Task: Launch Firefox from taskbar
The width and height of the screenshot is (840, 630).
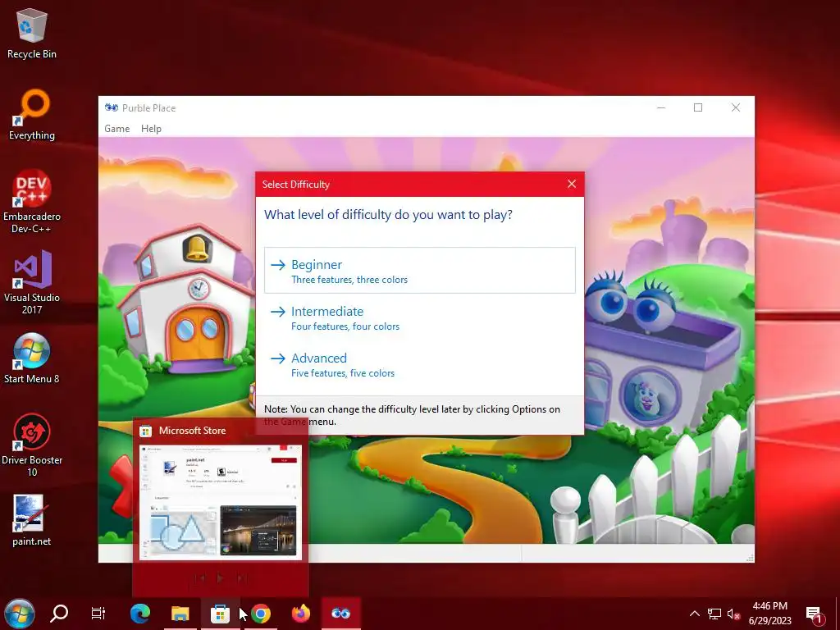Action: [301, 614]
